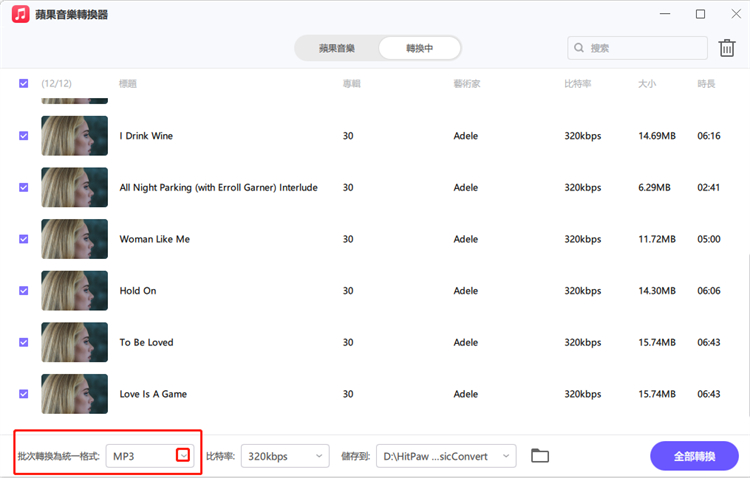Screen dimensions: 750x478
Task: Click the 藝術家 column header
Action: [467, 84]
